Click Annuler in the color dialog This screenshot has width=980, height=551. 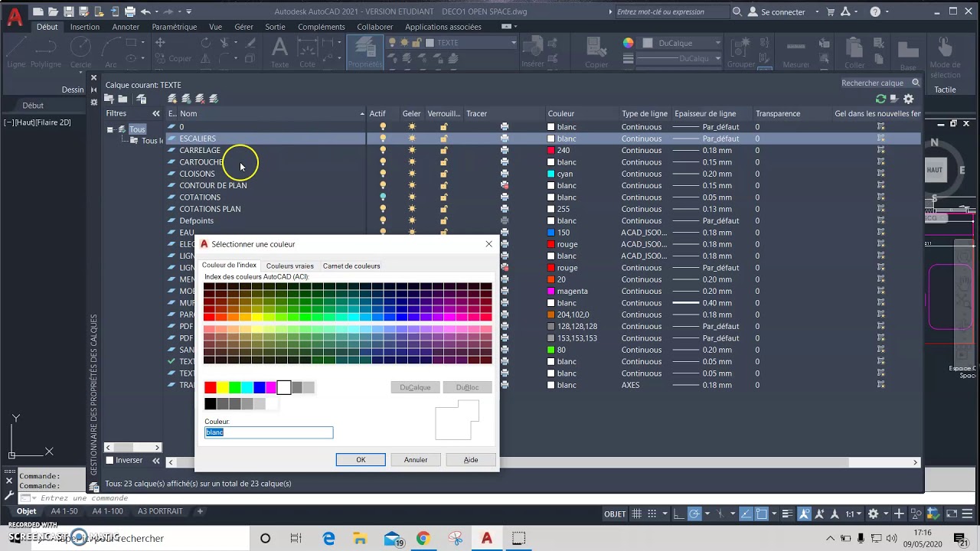click(416, 460)
